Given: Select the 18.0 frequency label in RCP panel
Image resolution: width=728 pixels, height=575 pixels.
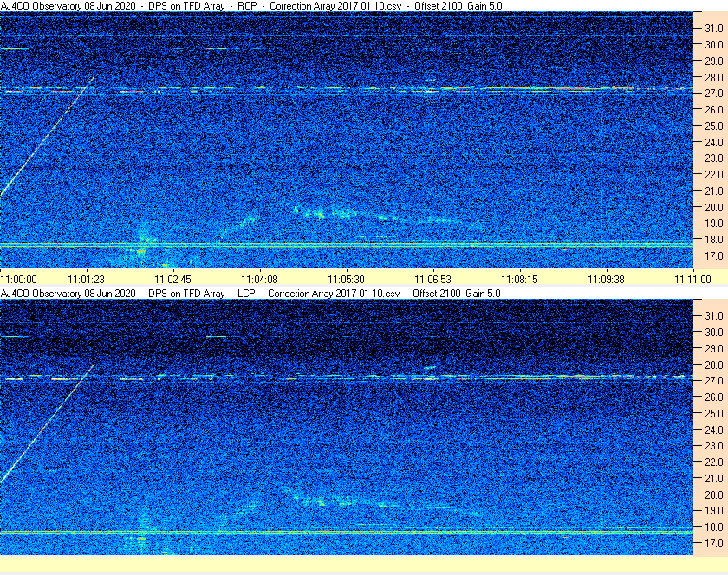Looking at the screenshot, I should [x=714, y=240].
